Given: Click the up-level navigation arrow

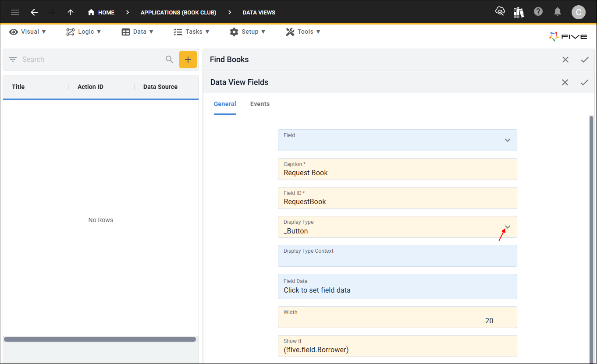Looking at the screenshot, I should 70,12.
